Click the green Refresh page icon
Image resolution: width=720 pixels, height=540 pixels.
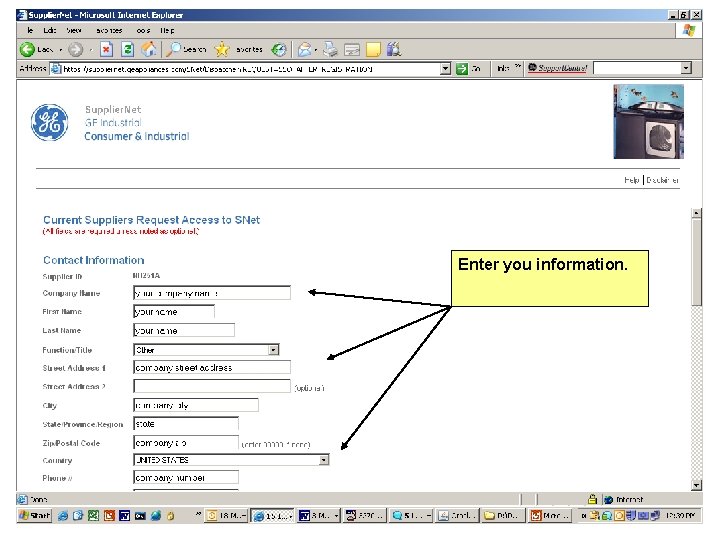point(128,49)
